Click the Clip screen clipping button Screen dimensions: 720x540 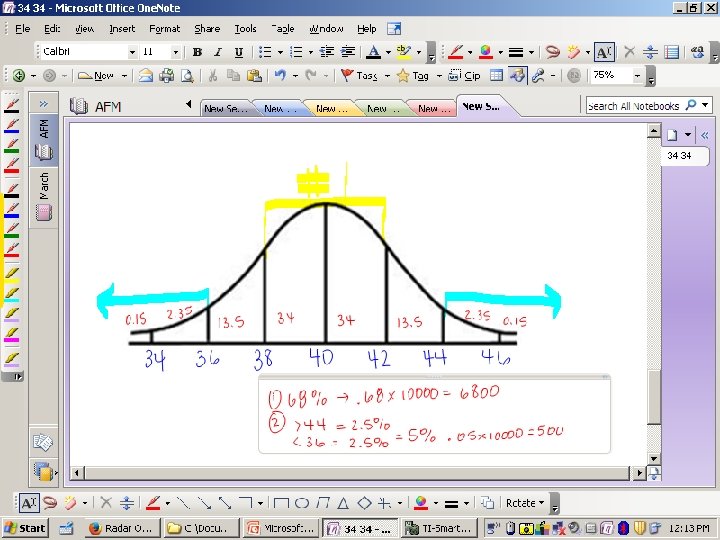coord(464,76)
